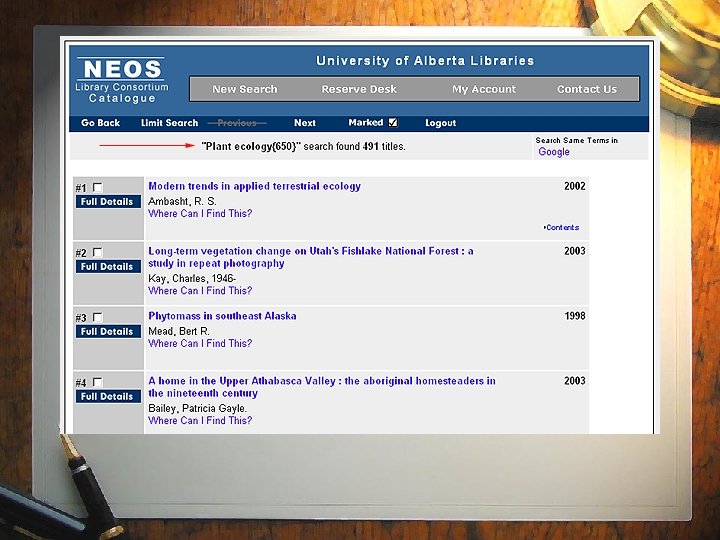The image size is (720, 540).
Task: Select author text 'Ambasht, R. S.'
Action: pos(182,201)
